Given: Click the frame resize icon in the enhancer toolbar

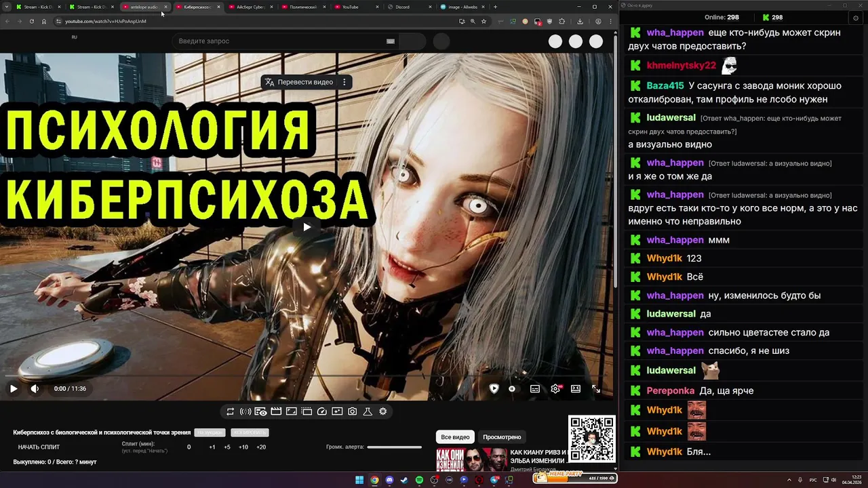Looking at the screenshot, I should [291, 411].
